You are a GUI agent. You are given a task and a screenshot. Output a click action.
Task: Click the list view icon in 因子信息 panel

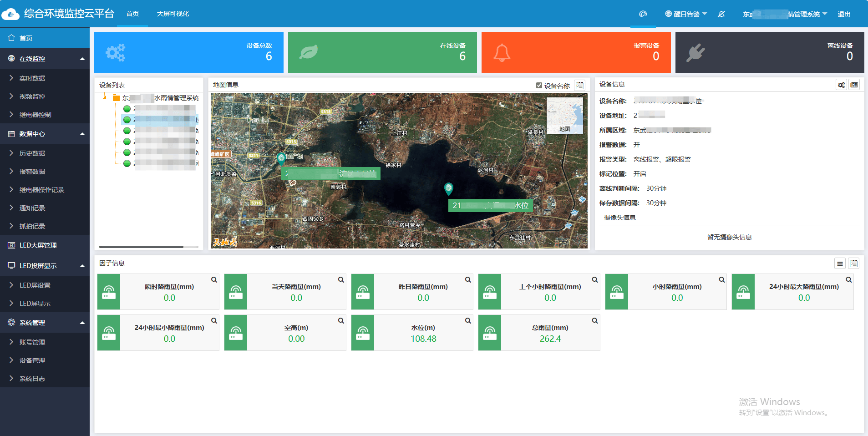840,264
